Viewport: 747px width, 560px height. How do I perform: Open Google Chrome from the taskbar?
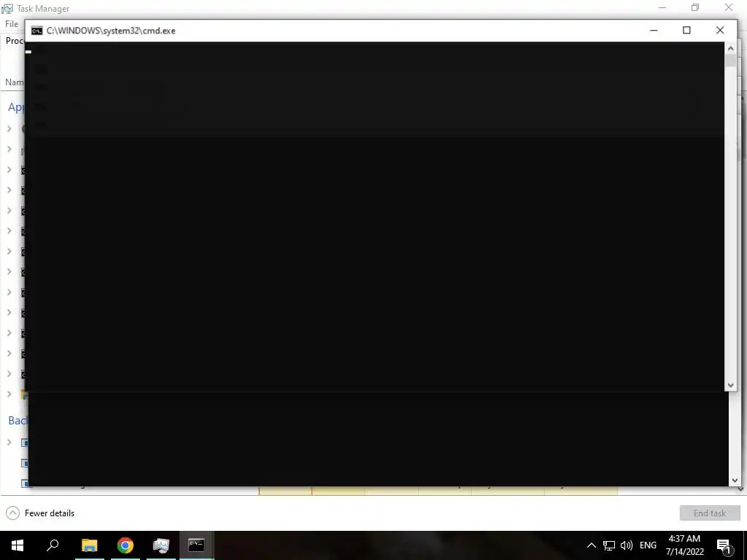125,545
